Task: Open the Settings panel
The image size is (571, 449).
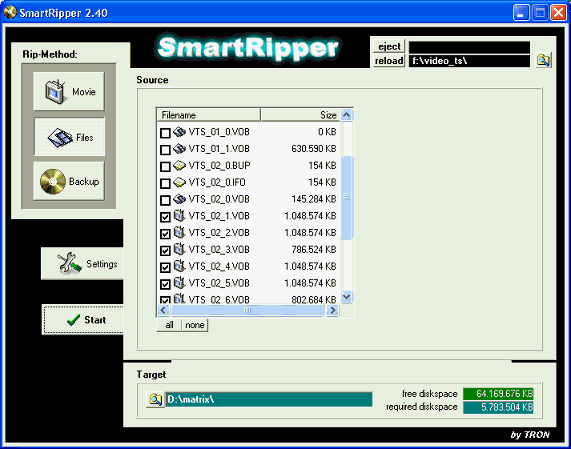Action: click(82, 264)
